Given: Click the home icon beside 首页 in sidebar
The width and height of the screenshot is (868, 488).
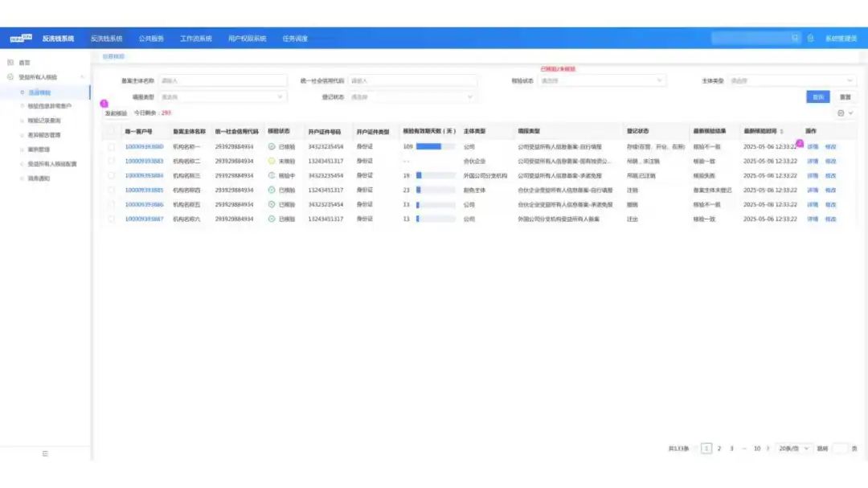Looking at the screenshot, I should tap(10, 63).
